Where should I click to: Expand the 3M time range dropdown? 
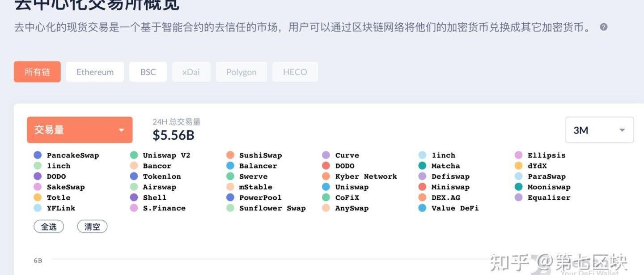[599, 130]
